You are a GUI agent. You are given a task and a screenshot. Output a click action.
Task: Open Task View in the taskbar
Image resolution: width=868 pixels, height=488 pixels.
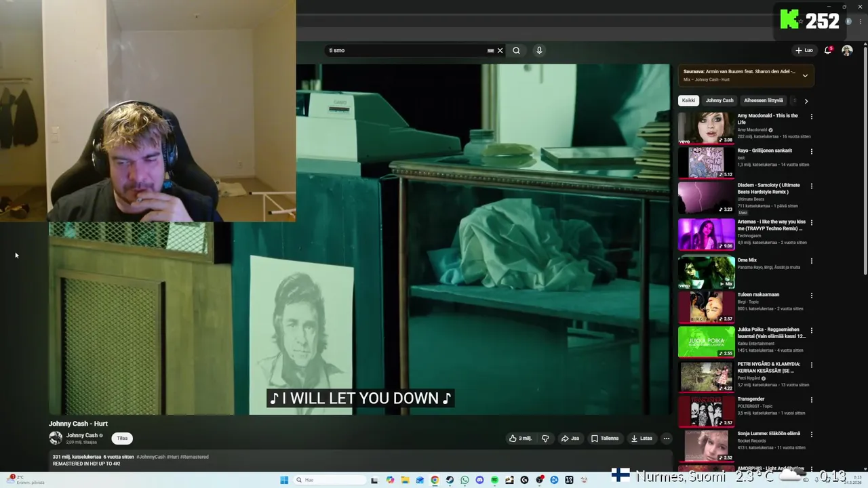coord(374,480)
